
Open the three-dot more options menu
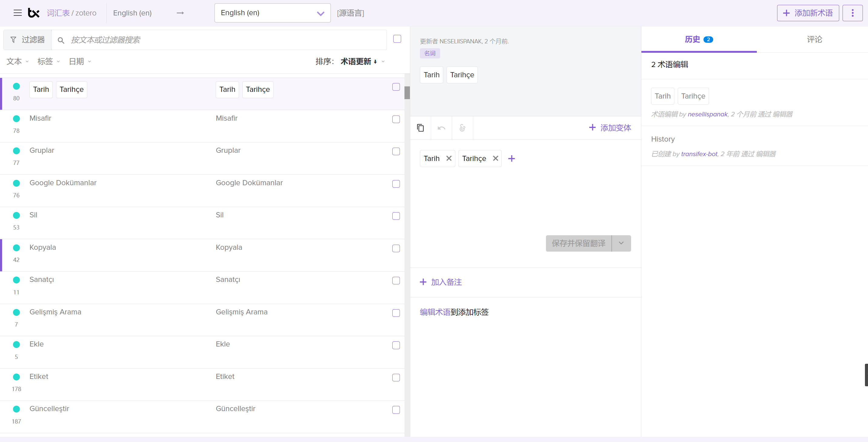[852, 13]
